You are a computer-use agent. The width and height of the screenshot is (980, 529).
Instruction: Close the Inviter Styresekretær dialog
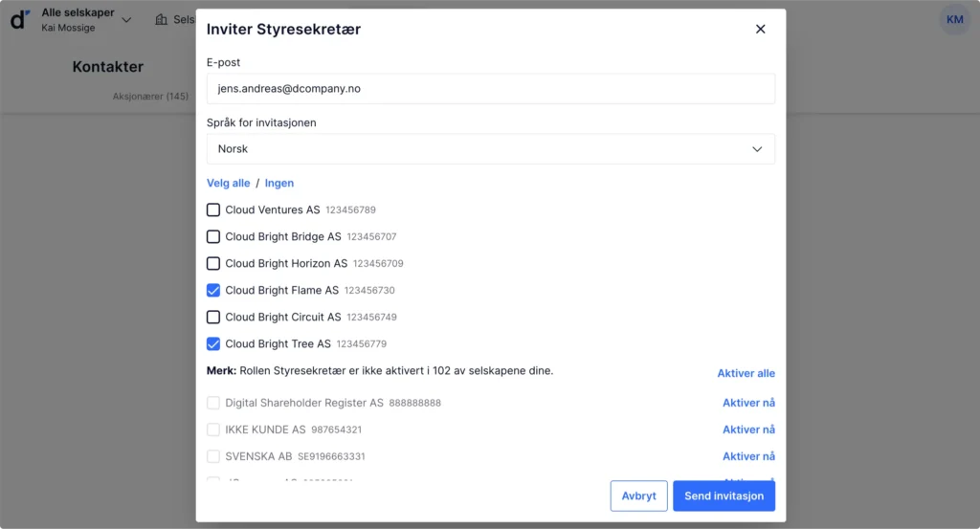[760, 29]
